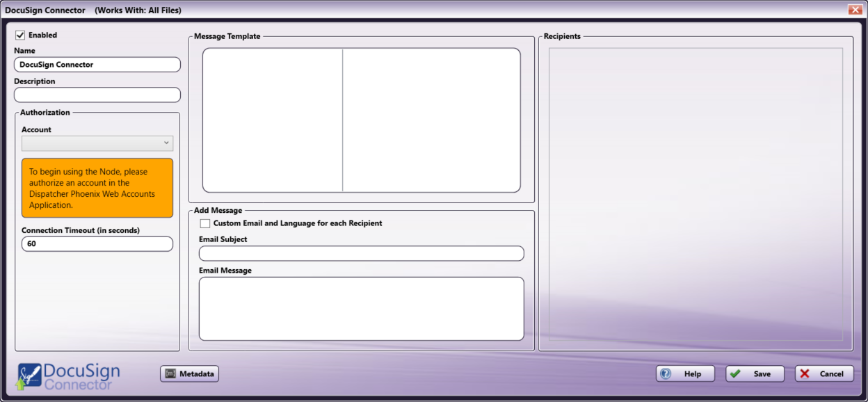Image resolution: width=868 pixels, height=402 pixels.
Task: Select the Connection Timeout field showing 60
Action: coord(97,244)
